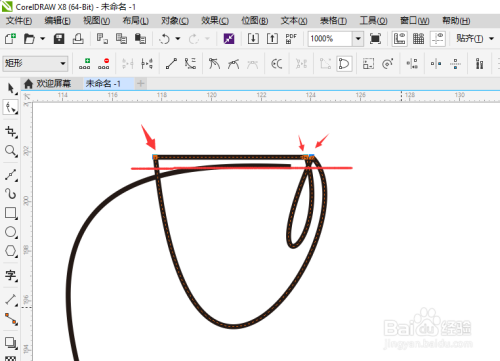Save the document with the floppy disk icon
The height and width of the screenshot is (361, 500).
59,39
